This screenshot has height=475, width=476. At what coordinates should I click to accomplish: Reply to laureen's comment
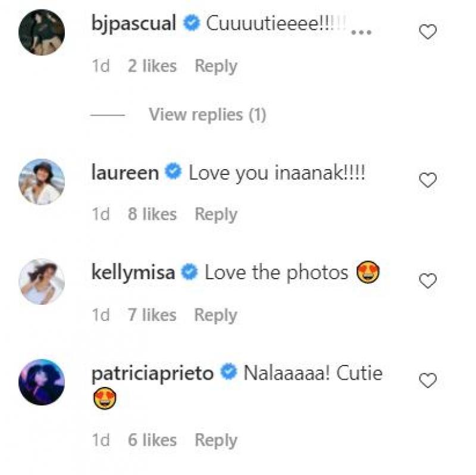[215, 213]
